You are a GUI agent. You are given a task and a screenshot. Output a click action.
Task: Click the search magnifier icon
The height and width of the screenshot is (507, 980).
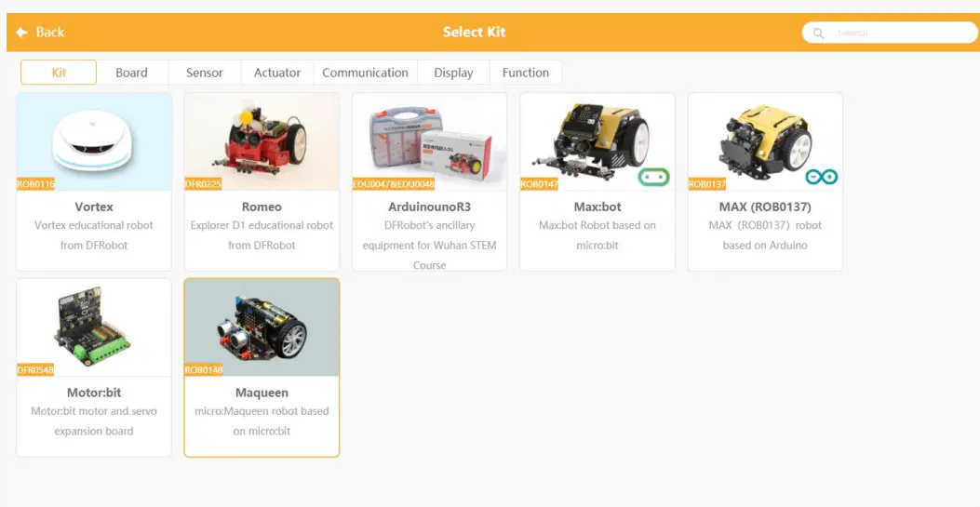coord(818,33)
